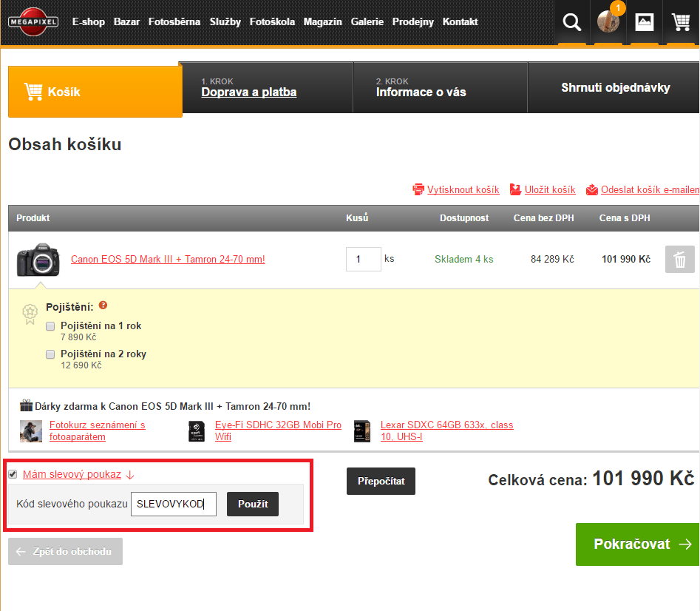Open the Služby menu item
The width and height of the screenshot is (700, 611).
(225, 21)
